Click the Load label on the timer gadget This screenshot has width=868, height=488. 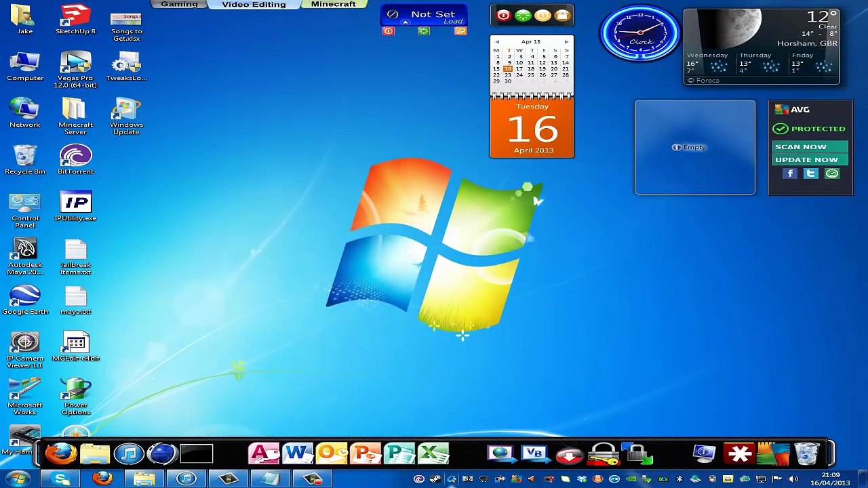(x=453, y=22)
